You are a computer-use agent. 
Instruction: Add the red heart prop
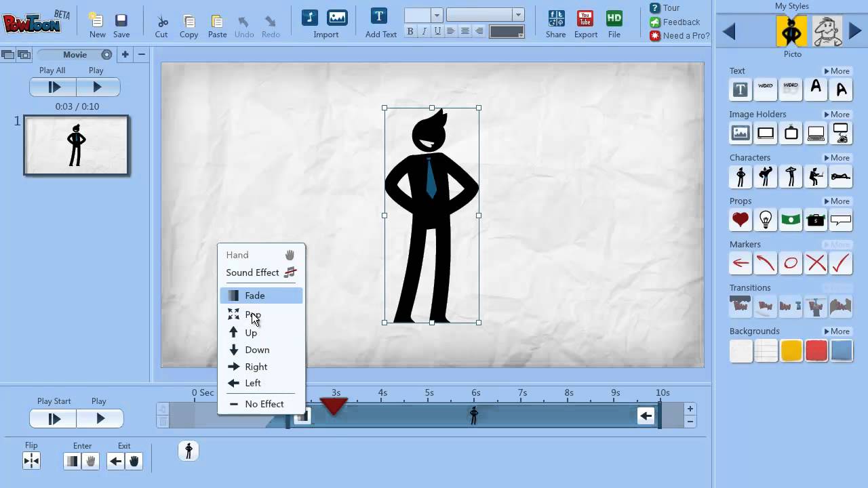click(x=741, y=220)
